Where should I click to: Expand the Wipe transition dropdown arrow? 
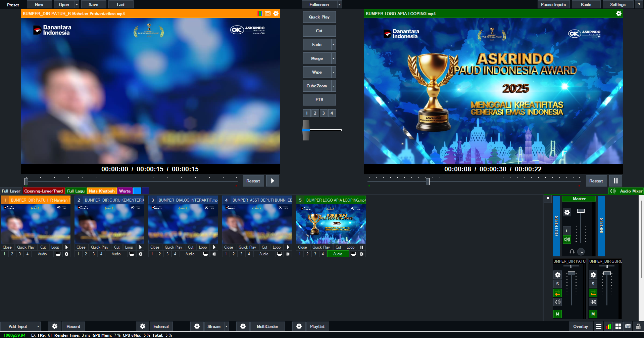[333, 72]
